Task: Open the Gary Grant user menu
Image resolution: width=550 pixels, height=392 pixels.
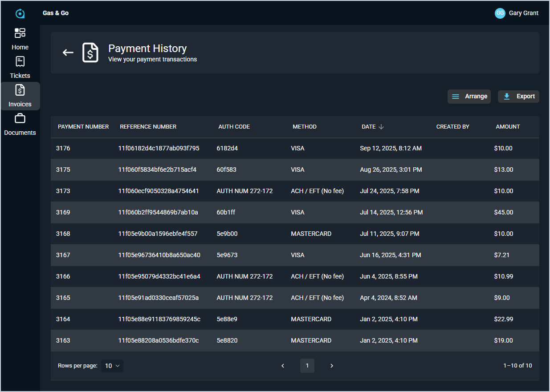Action: click(523, 13)
